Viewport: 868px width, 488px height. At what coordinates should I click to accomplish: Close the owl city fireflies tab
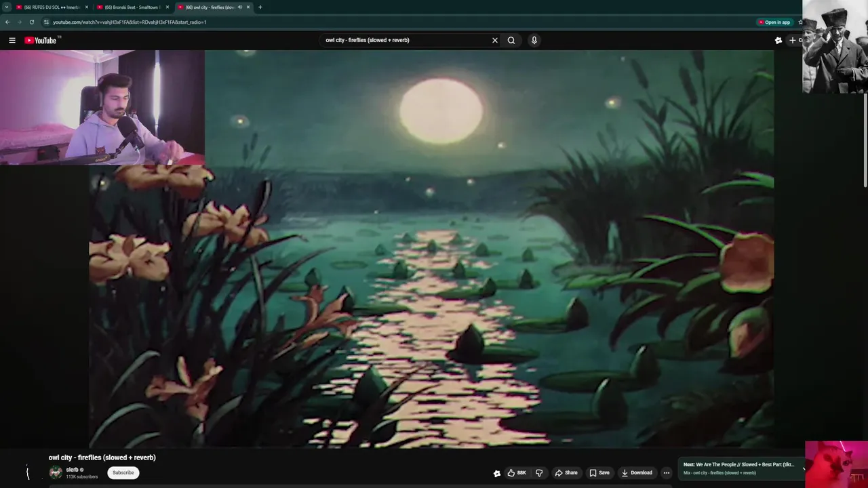click(248, 7)
